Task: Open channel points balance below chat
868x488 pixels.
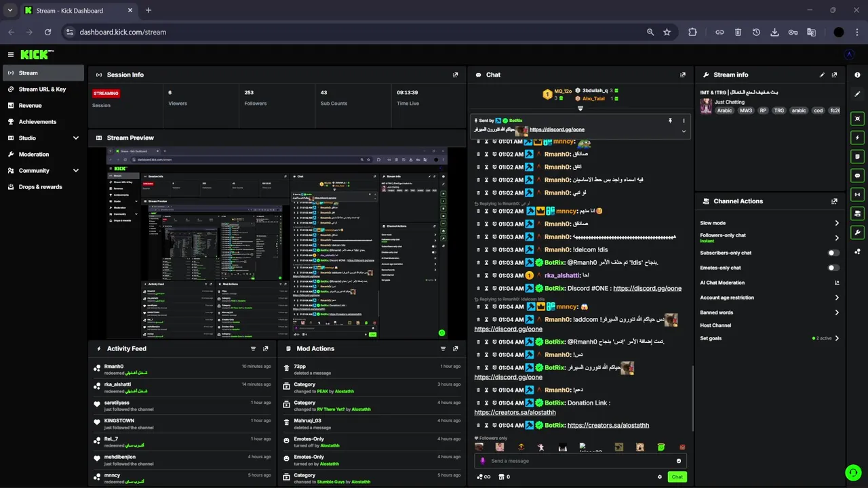Action: pyautogui.click(x=484, y=477)
